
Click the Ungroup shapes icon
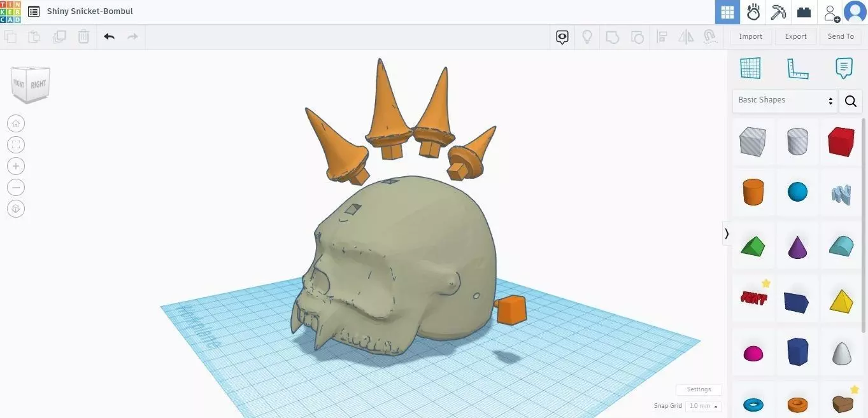click(x=637, y=37)
